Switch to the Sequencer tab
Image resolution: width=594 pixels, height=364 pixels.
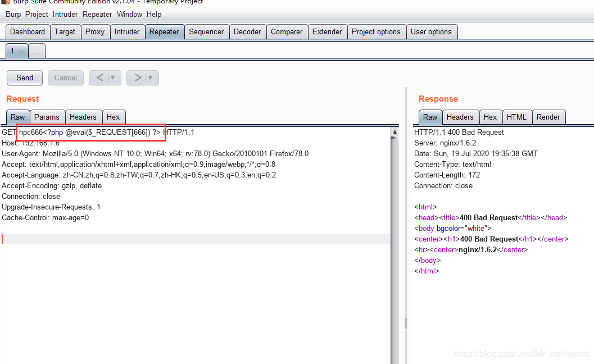[206, 32]
